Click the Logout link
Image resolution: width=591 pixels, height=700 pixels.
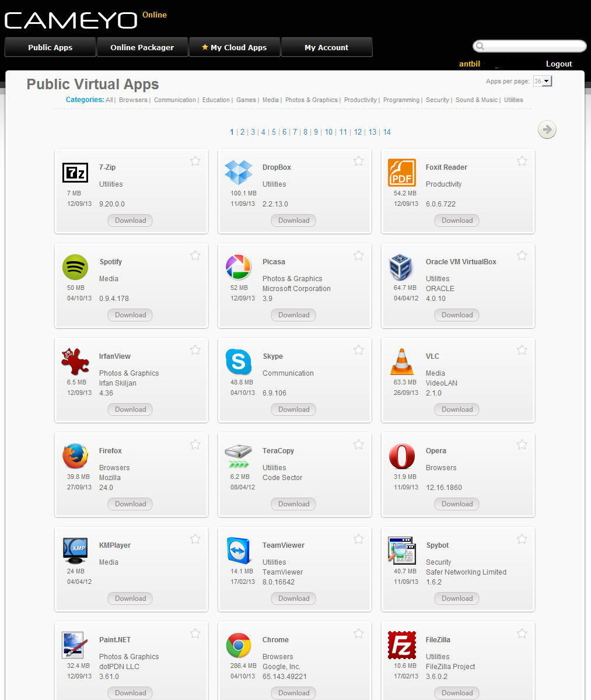point(559,64)
